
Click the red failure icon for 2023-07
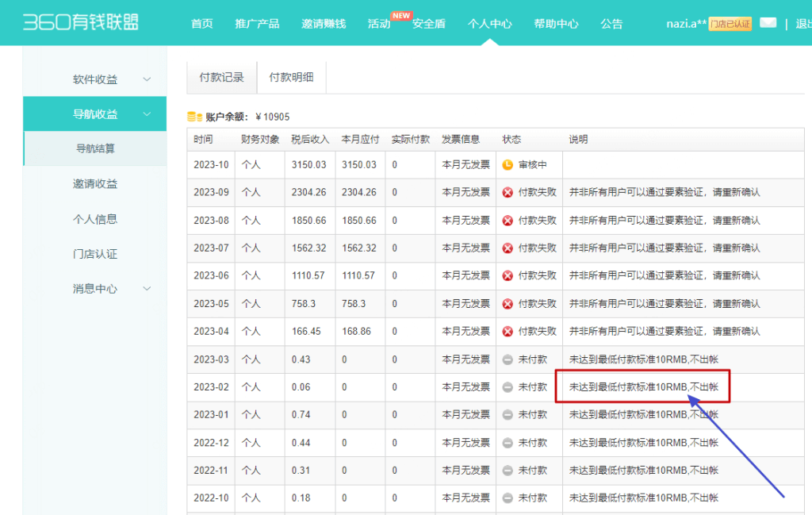point(507,248)
